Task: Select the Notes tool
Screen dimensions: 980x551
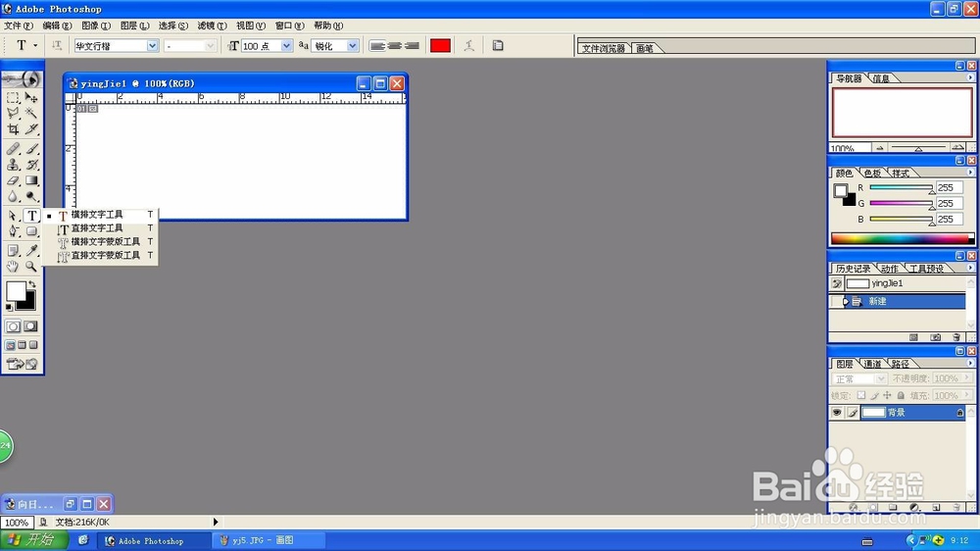Action: (x=13, y=251)
